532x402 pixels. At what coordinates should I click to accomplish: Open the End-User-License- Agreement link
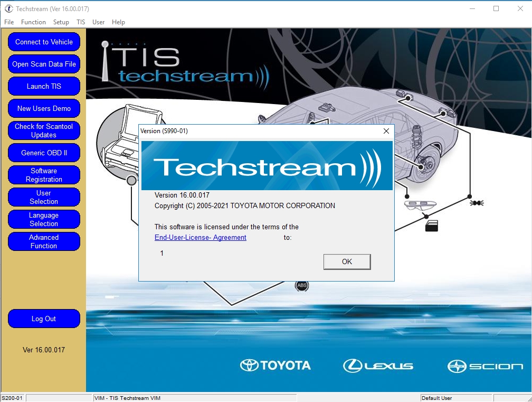(x=200, y=237)
